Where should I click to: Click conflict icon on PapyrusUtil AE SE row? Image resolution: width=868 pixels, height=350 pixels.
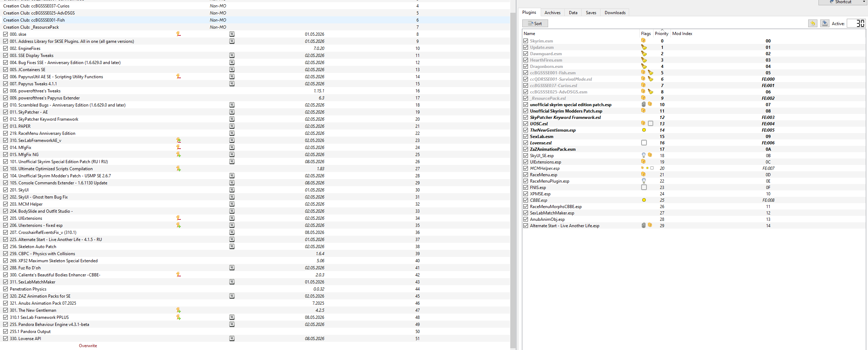click(x=178, y=76)
